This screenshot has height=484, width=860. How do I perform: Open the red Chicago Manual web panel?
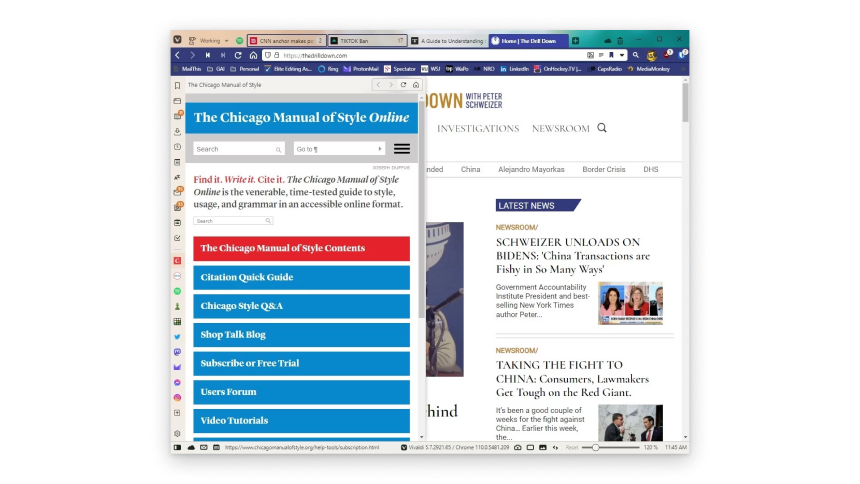pos(177,261)
